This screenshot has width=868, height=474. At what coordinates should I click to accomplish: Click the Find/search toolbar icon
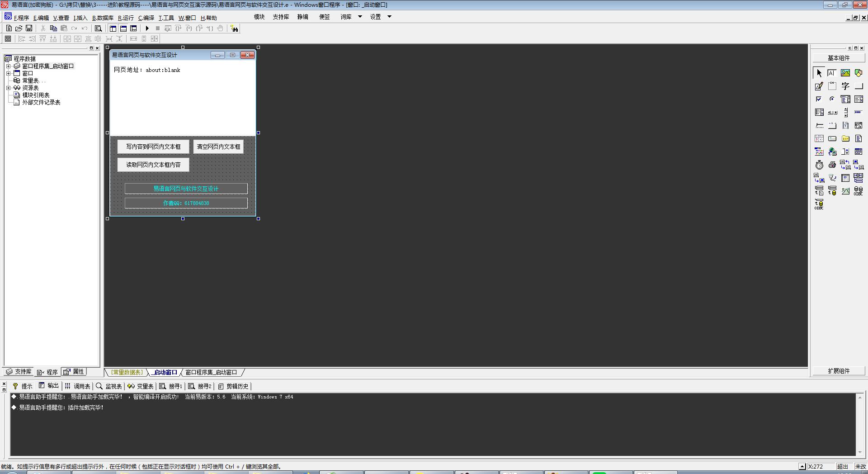tap(98, 28)
